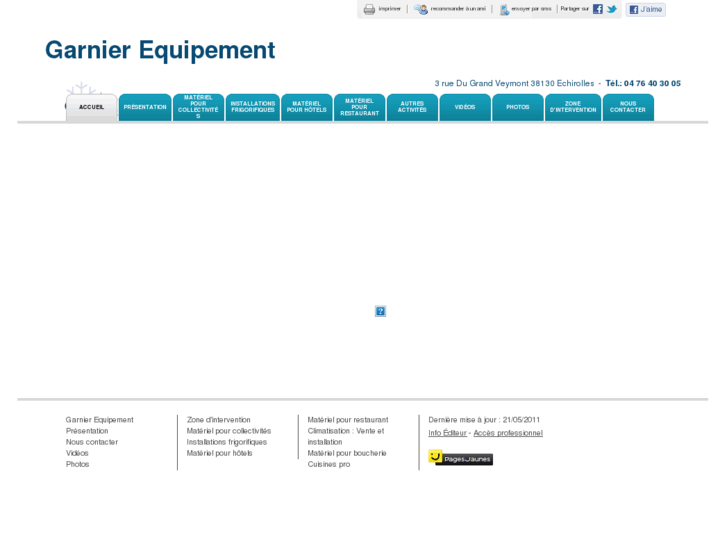Share the page on Facebook
The image size is (727, 545).
coord(598,9)
